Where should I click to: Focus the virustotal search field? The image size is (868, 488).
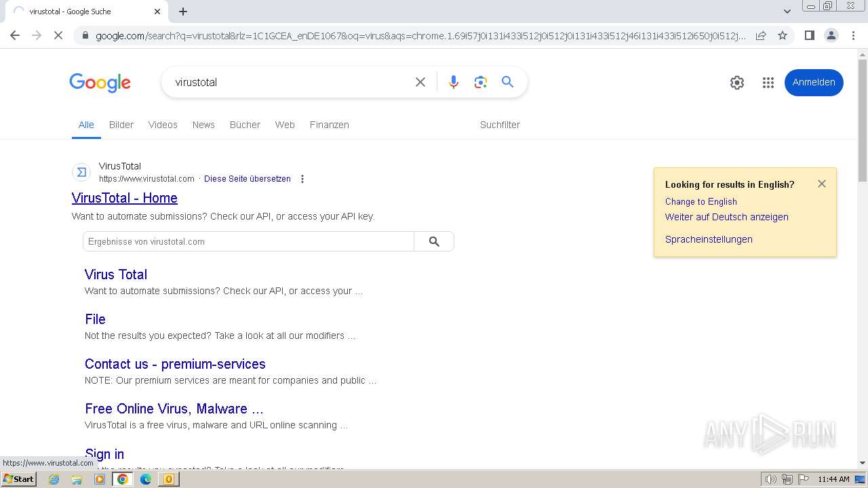pyautogui.click(x=288, y=82)
